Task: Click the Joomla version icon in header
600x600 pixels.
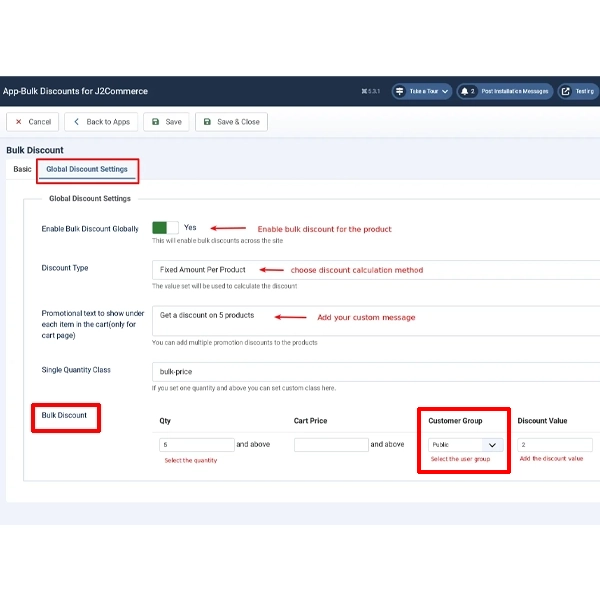Action: tap(364, 91)
